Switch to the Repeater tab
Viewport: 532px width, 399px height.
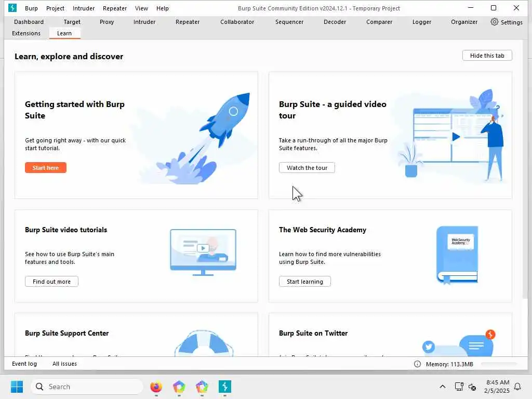point(188,22)
